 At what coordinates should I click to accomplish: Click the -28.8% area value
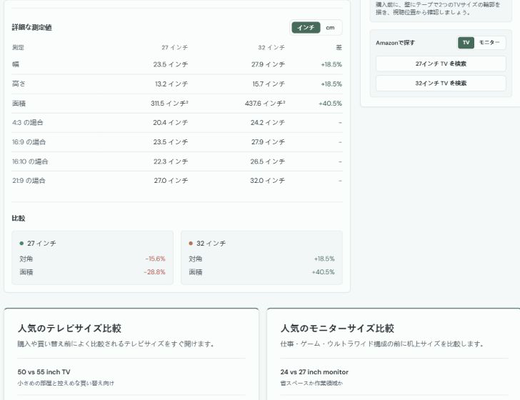coord(155,272)
